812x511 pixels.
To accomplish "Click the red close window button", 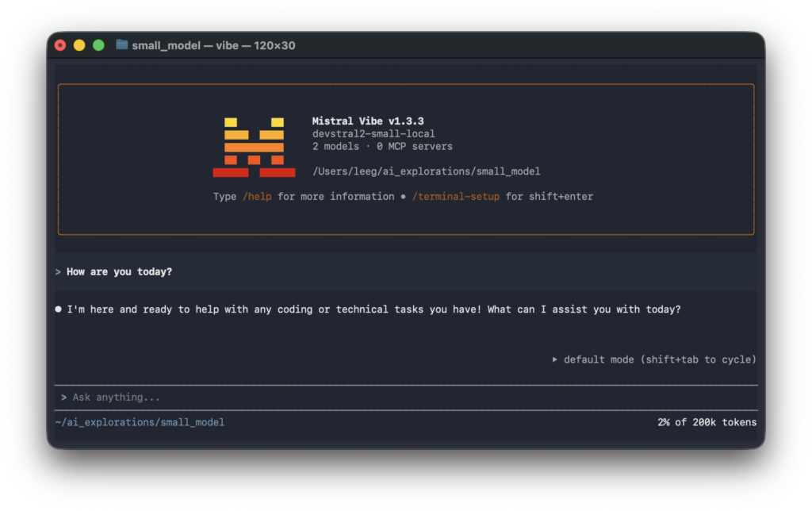I will pyautogui.click(x=60, y=45).
